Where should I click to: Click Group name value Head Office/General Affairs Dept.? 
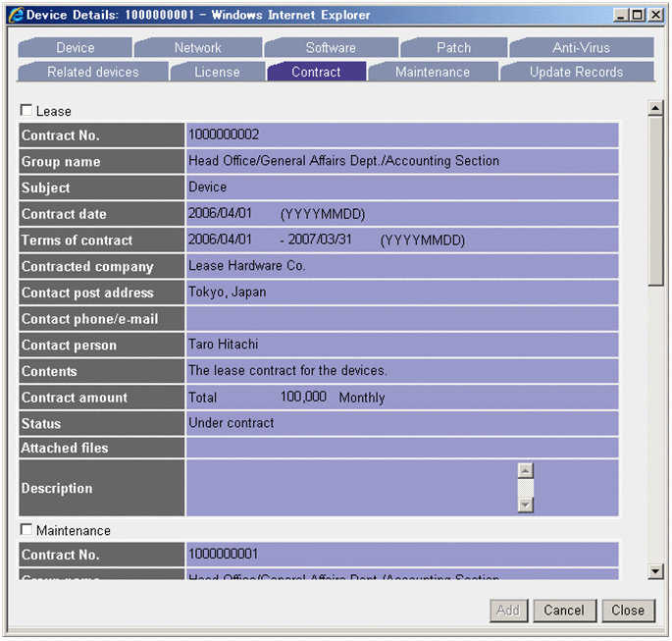point(343,161)
